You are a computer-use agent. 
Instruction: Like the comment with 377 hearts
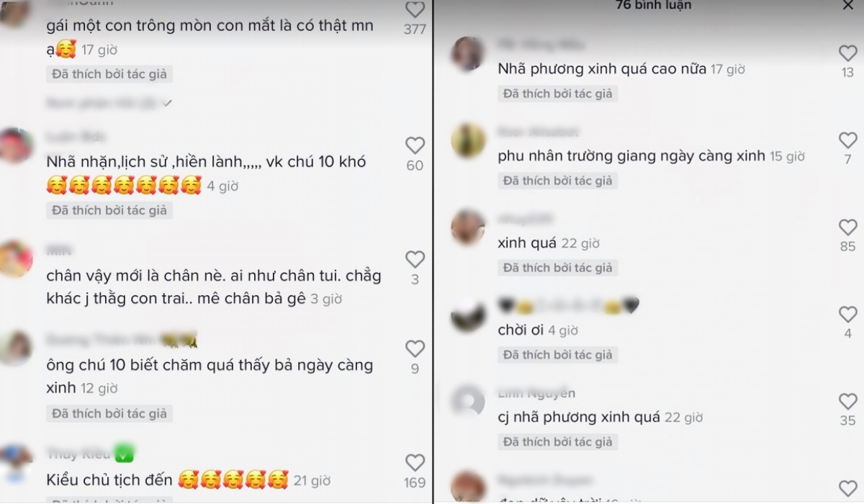[x=415, y=9]
